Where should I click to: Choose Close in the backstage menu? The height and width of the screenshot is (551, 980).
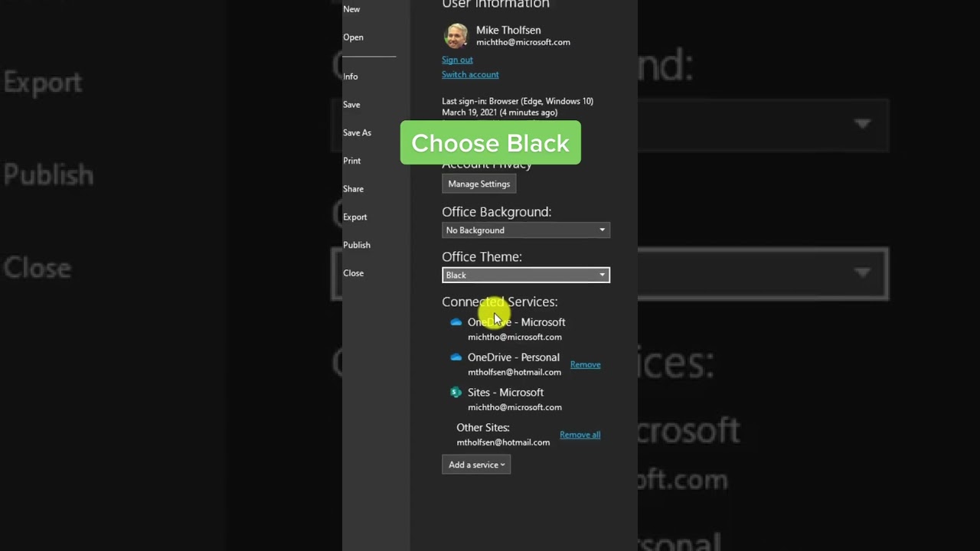pyautogui.click(x=353, y=273)
